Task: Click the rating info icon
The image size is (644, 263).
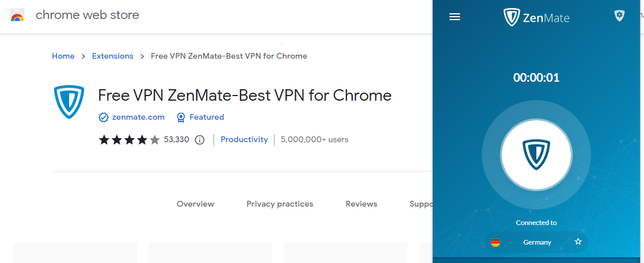Action: [200, 140]
